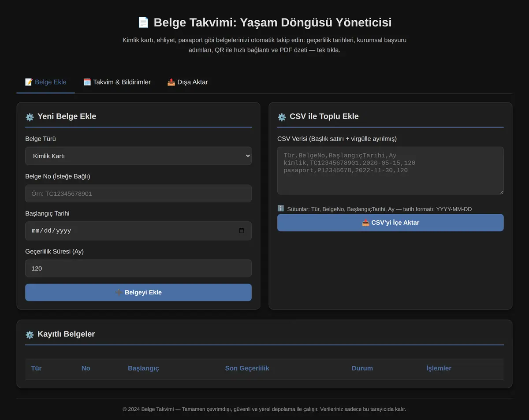This screenshot has width=529, height=420.
Task: Click the footer copyright text
Action: click(x=264, y=409)
